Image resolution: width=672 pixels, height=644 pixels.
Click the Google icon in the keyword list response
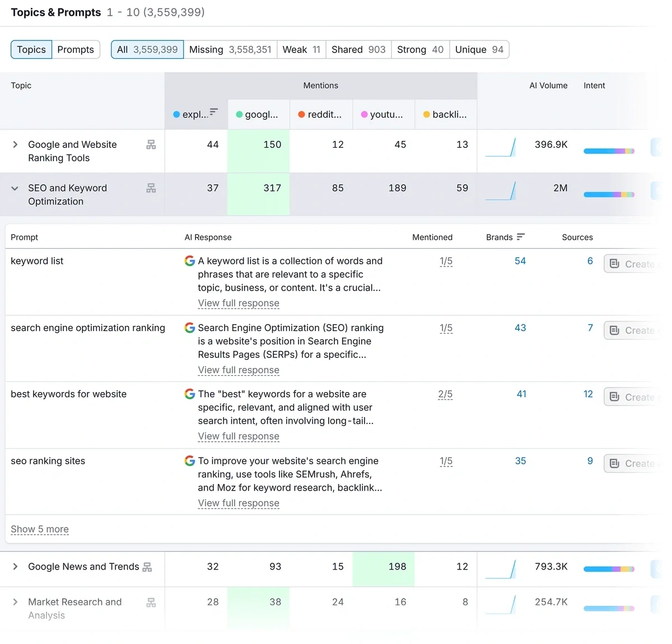(190, 261)
